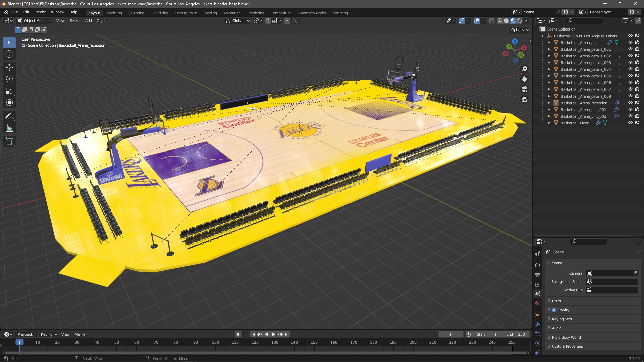Activate the Transform tool
The width and height of the screenshot is (644, 362).
(9, 103)
